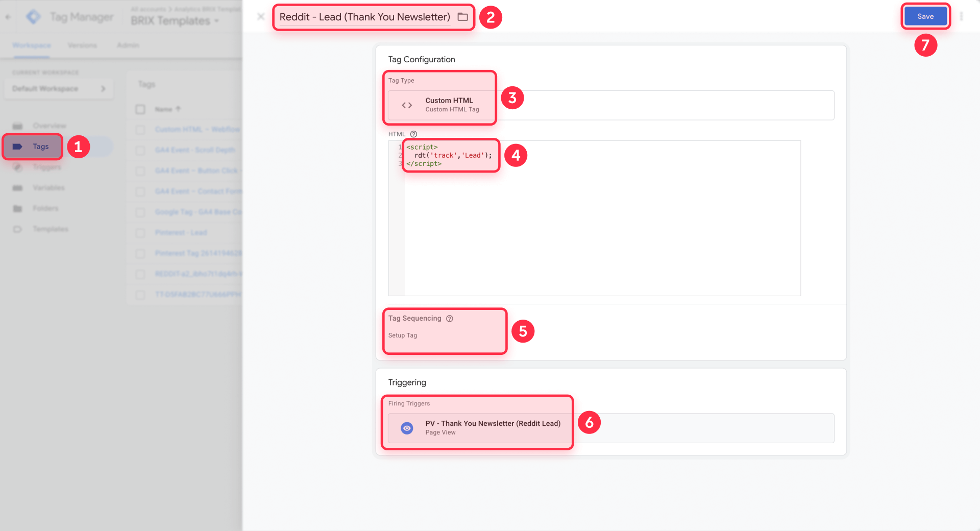This screenshot has height=531, width=980.
Task: Check the GA4 Event - Scroll Depth checkbox
Action: tap(140, 150)
